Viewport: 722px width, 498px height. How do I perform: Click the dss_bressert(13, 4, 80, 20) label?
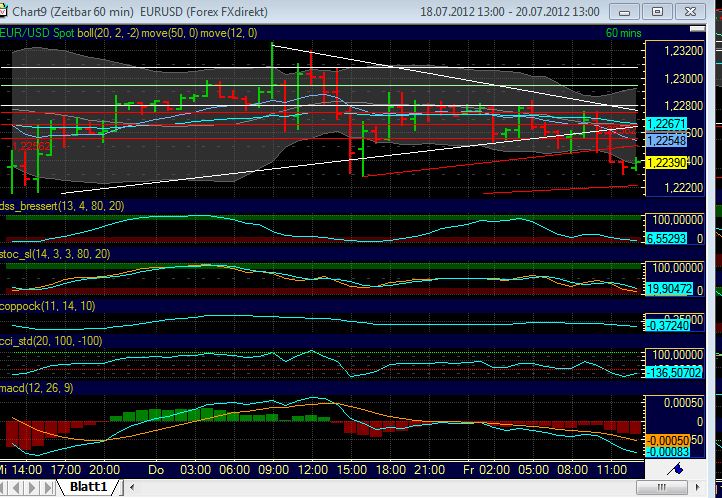coord(62,206)
